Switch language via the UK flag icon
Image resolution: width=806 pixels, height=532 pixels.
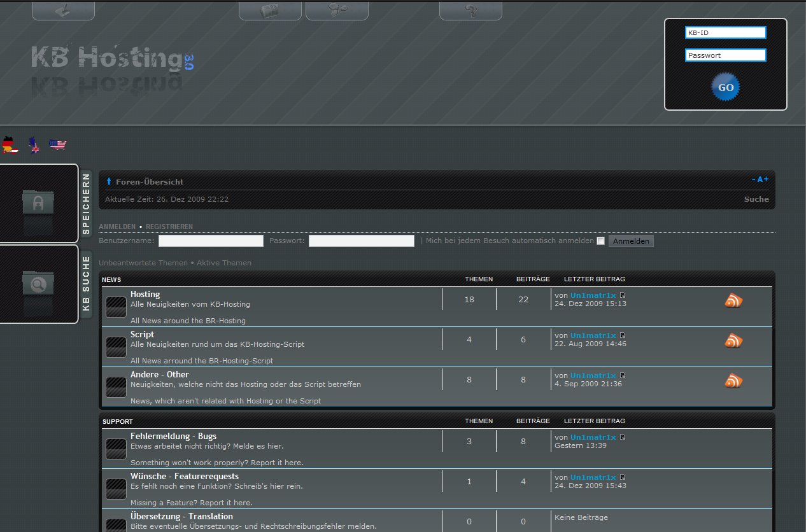[x=34, y=146]
